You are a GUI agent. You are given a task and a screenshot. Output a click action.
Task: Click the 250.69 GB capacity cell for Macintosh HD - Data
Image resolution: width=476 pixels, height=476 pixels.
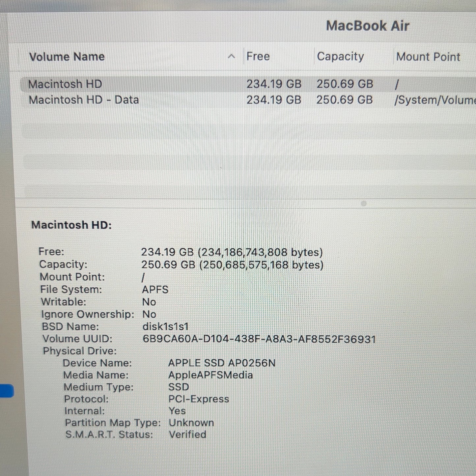pos(345,100)
